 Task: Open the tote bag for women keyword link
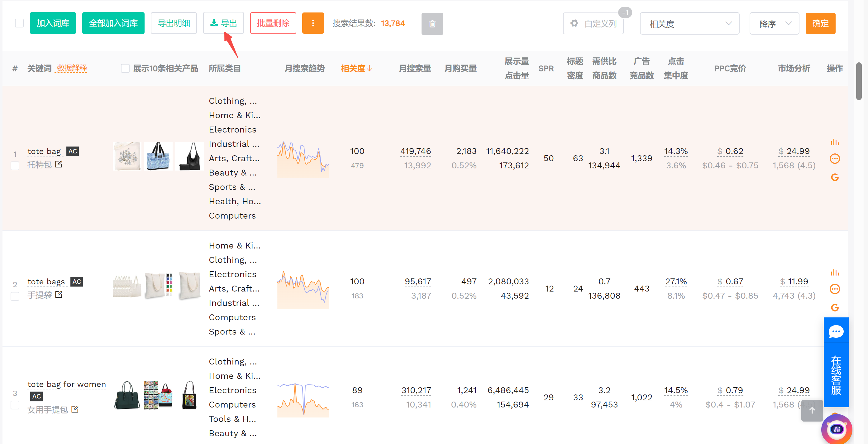(67, 384)
